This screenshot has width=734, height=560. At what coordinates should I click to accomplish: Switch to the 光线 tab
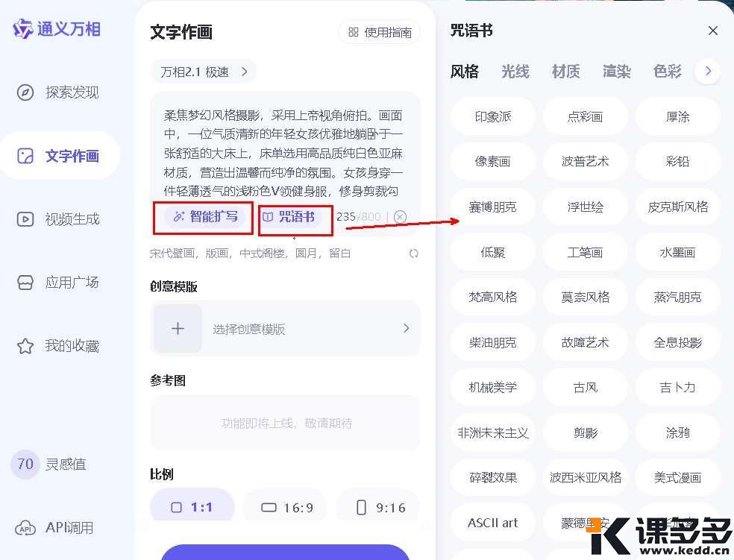click(515, 72)
